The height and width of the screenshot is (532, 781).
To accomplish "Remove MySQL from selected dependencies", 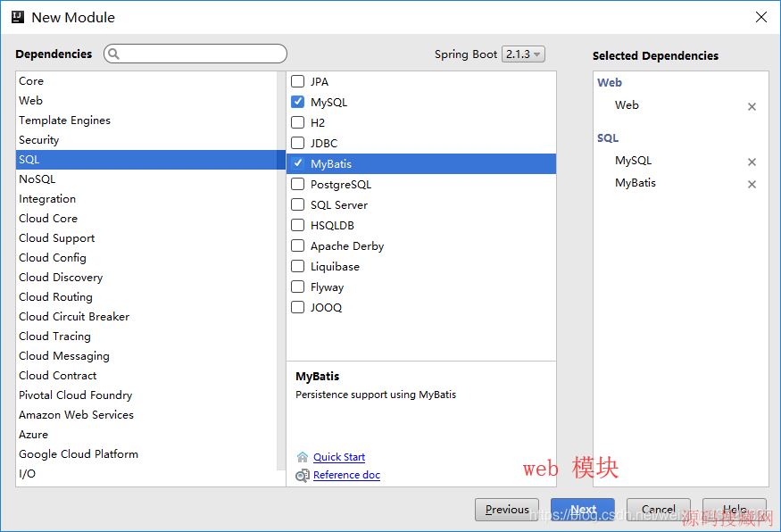I will pyautogui.click(x=752, y=162).
